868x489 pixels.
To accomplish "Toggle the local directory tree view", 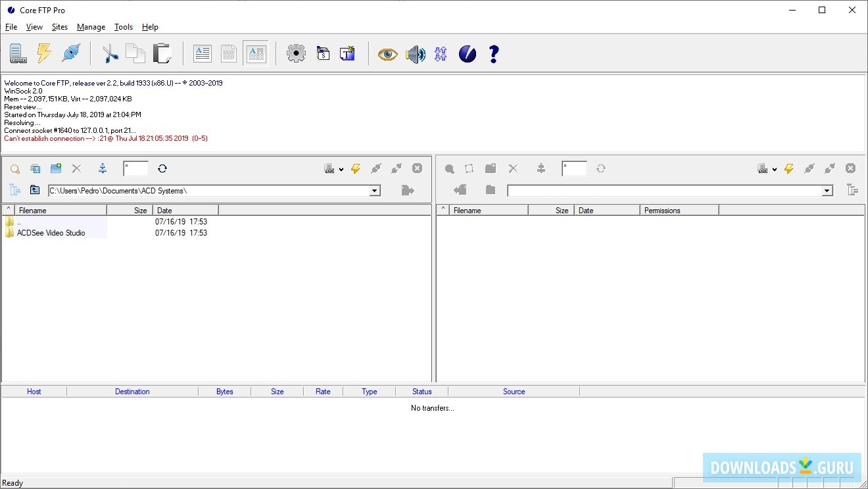I will coord(14,190).
